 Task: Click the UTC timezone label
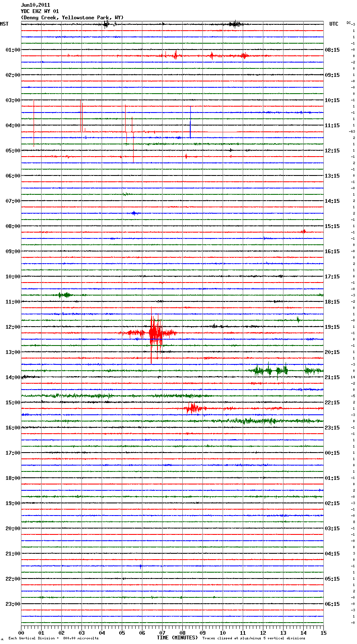pos(333,24)
